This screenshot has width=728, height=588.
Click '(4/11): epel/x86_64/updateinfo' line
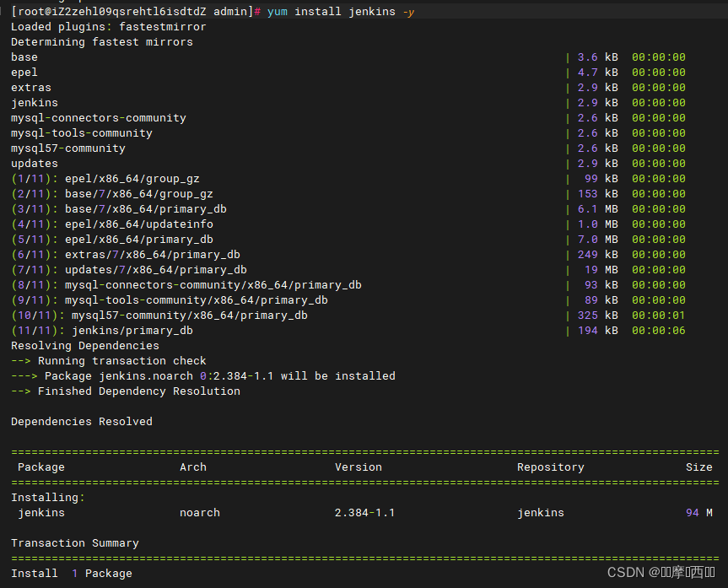coord(348,224)
